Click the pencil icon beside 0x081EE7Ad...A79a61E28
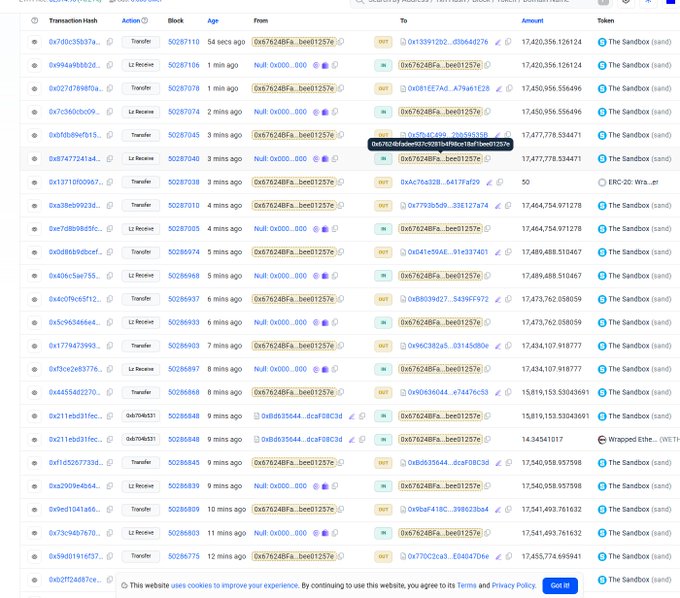 499,88
